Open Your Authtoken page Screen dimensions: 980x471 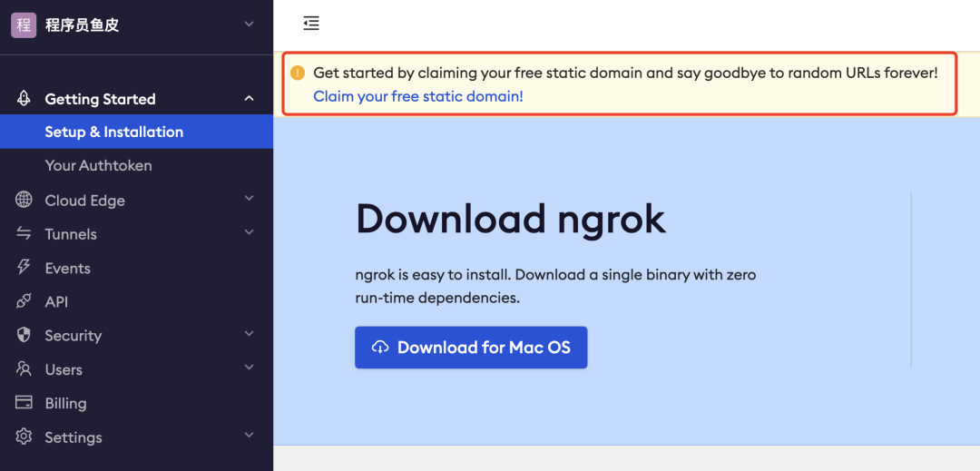[x=98, y=165]
